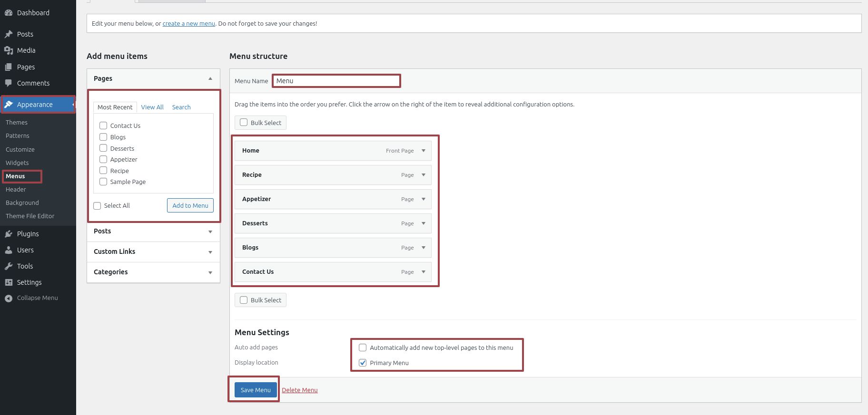The image size is (868, 415).
Task: Toggle the Select All checkbox
Action: (x=97, y=206)
